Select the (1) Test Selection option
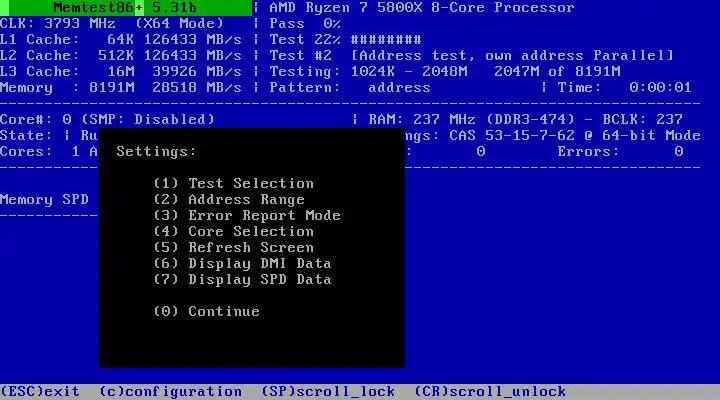This screenshot has width=720, height=400. click(x=234, y=183)
